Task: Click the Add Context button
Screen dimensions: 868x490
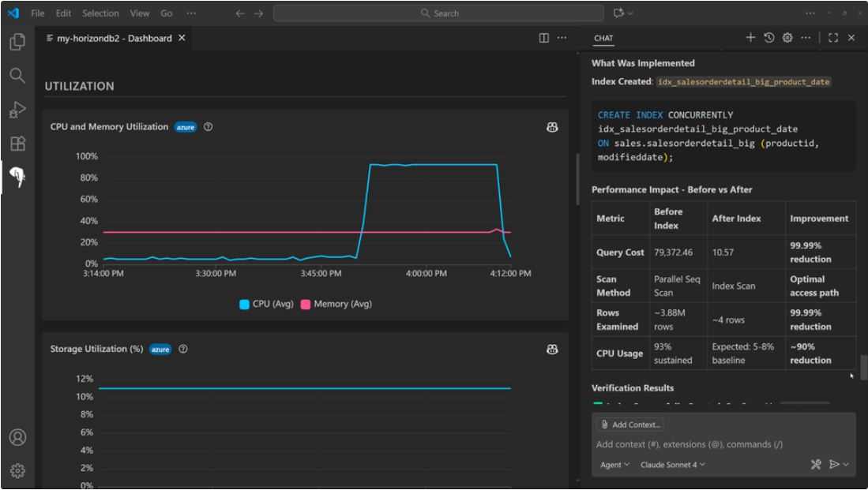Action: [629, 425]
